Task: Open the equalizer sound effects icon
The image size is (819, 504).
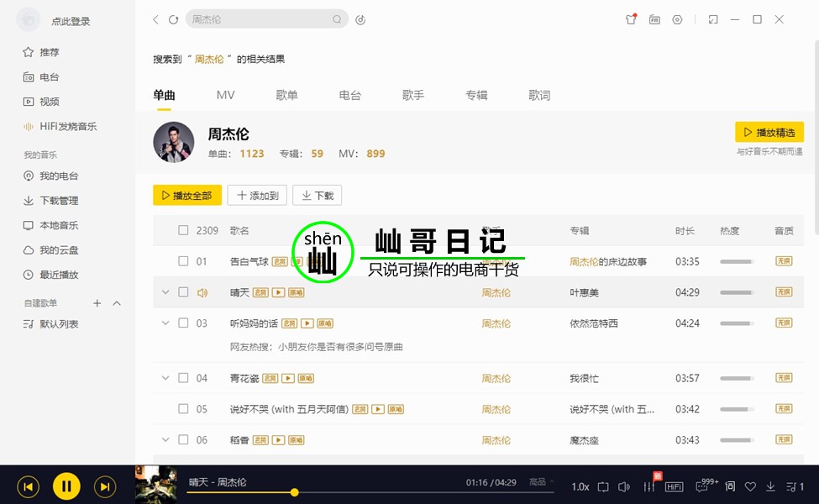Action: coord(649,486)
